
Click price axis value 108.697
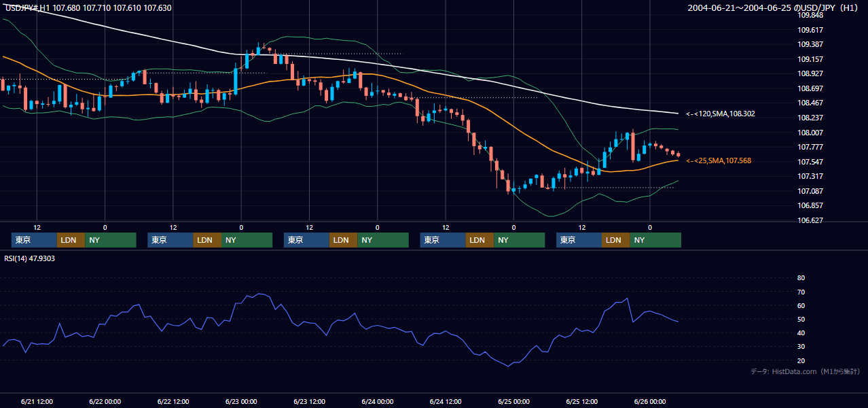point(810,88)
